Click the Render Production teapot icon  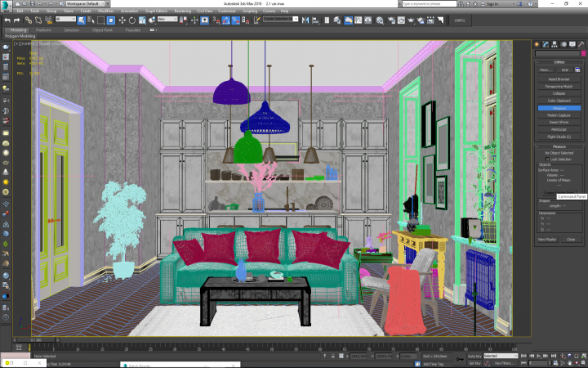click(411, 20)
